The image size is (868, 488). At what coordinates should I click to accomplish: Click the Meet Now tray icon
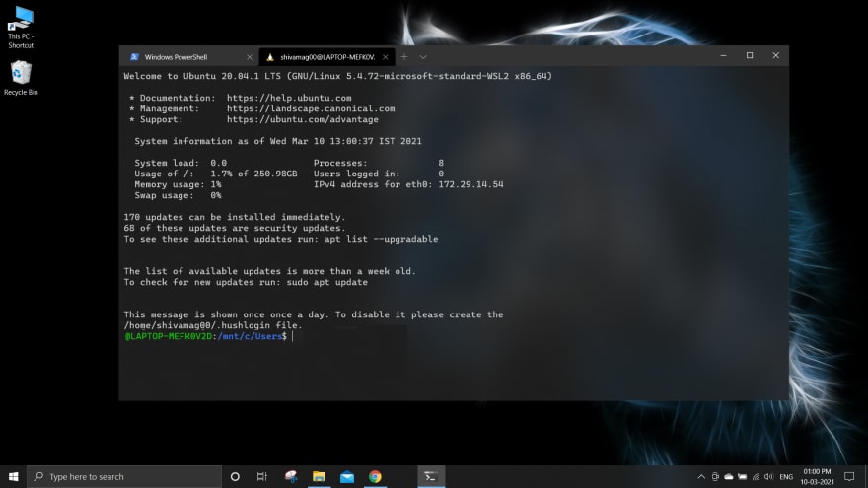(715, 476)
